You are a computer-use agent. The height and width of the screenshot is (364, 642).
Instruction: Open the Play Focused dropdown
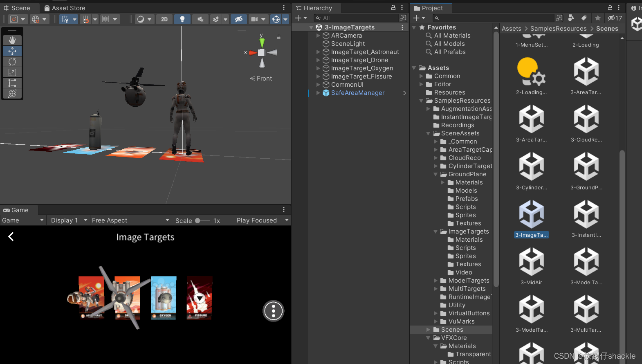pos(263,220)
